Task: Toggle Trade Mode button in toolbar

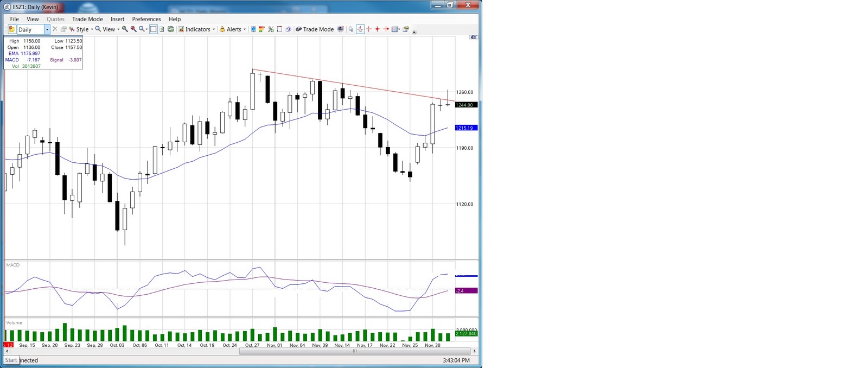Action: pos(315,29)
